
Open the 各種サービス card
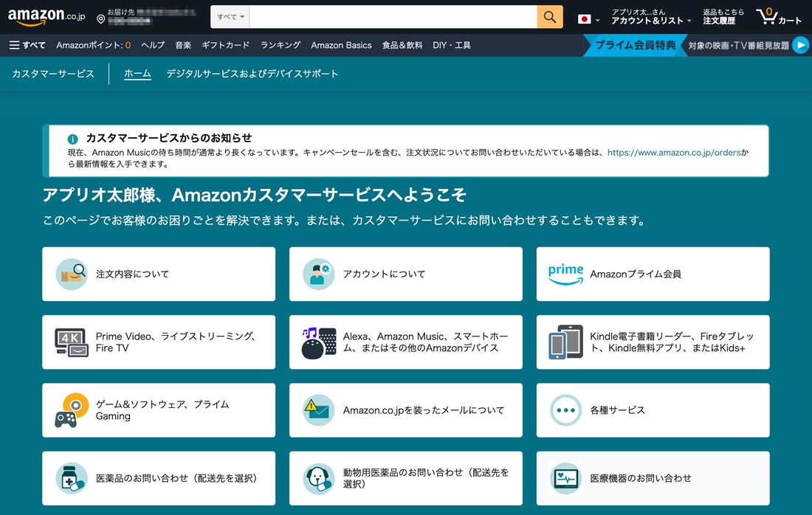(x=653, y=410)
